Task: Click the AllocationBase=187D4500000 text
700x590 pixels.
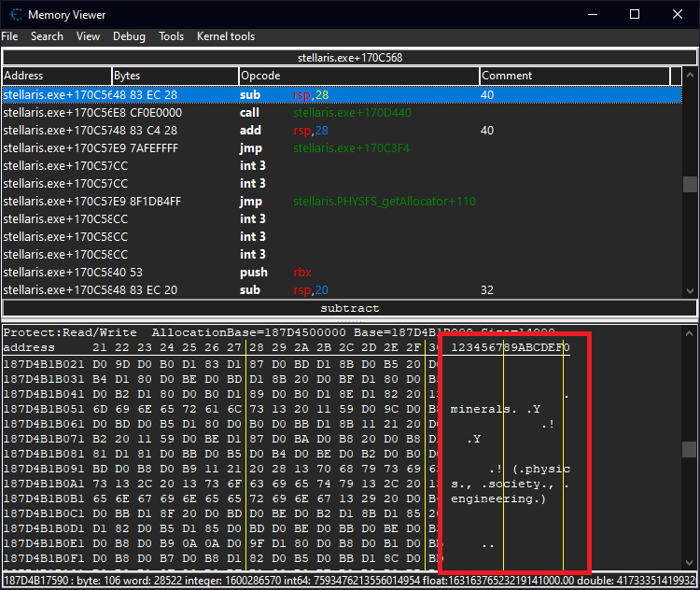Action: [x=248, y=332]
